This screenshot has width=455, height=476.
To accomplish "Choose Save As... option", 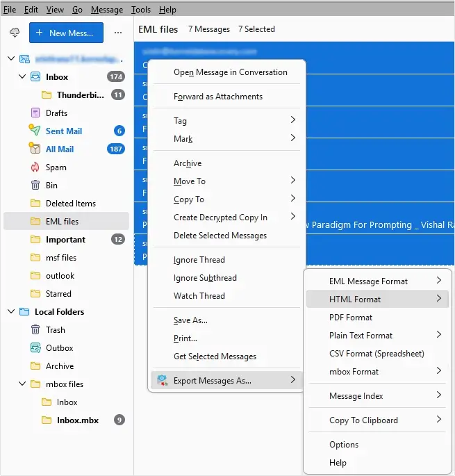I will (226, 320).
